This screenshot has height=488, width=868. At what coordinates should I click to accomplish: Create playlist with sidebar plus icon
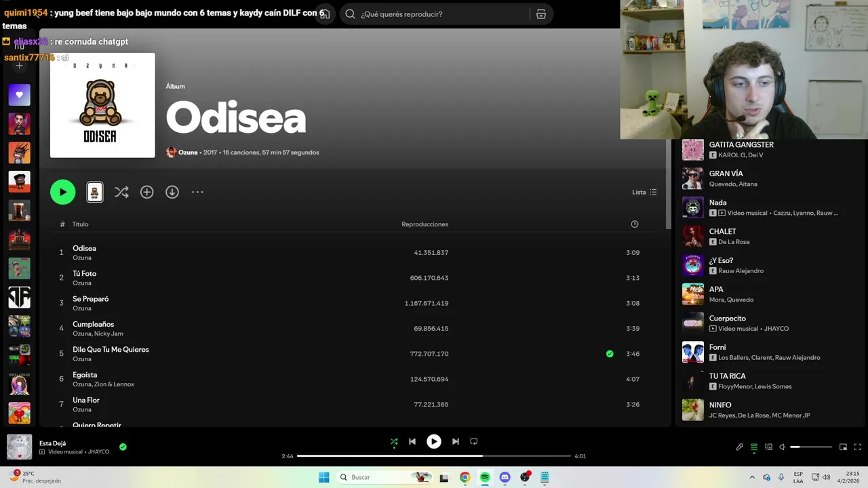(19, 66)
